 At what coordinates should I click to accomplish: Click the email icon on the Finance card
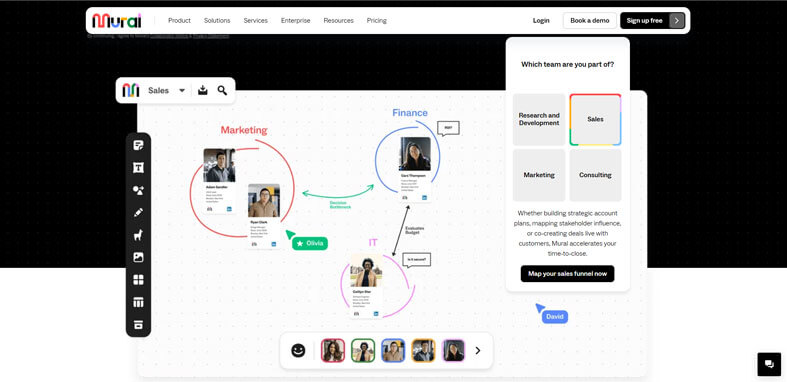coord(405,198)
